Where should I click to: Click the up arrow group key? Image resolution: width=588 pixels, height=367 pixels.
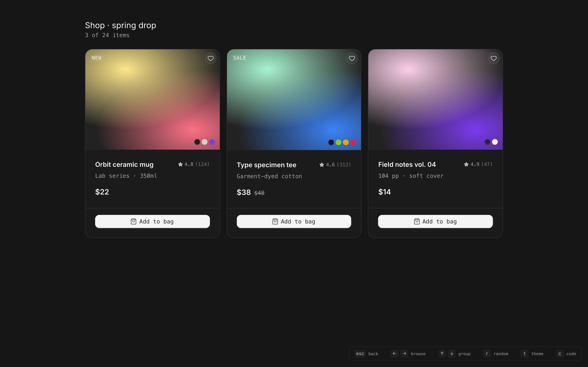tap(442, 353)
